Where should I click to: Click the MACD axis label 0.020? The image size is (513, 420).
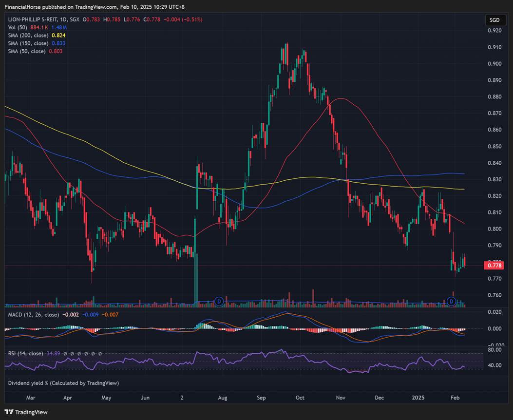(494, 312)
